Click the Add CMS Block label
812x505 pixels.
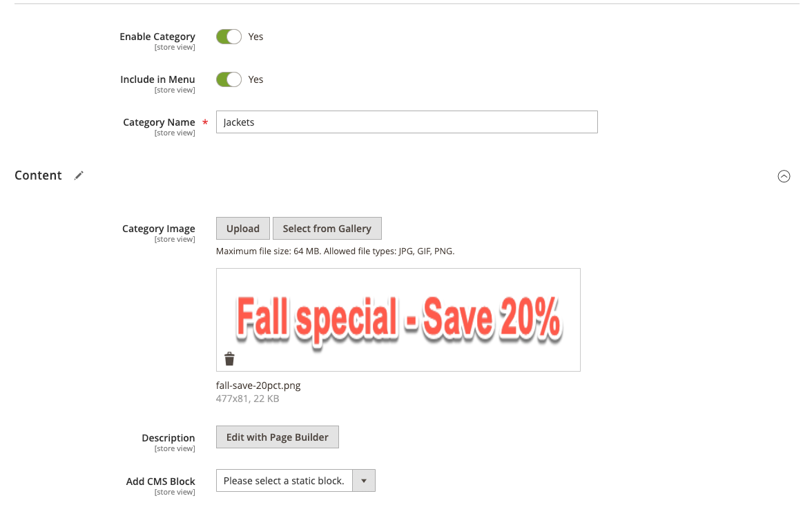click(x=160, y=482)
